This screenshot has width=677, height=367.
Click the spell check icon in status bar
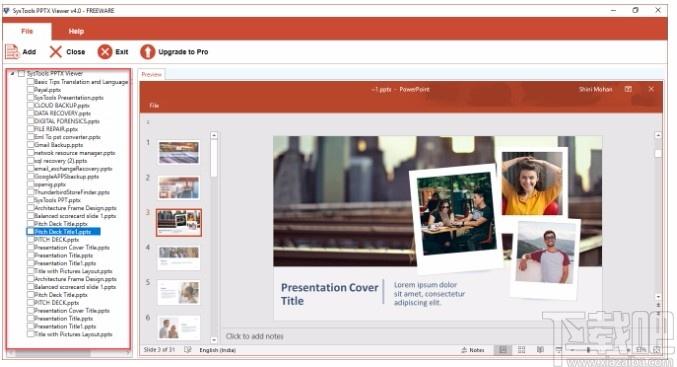[x=187, y=350]
